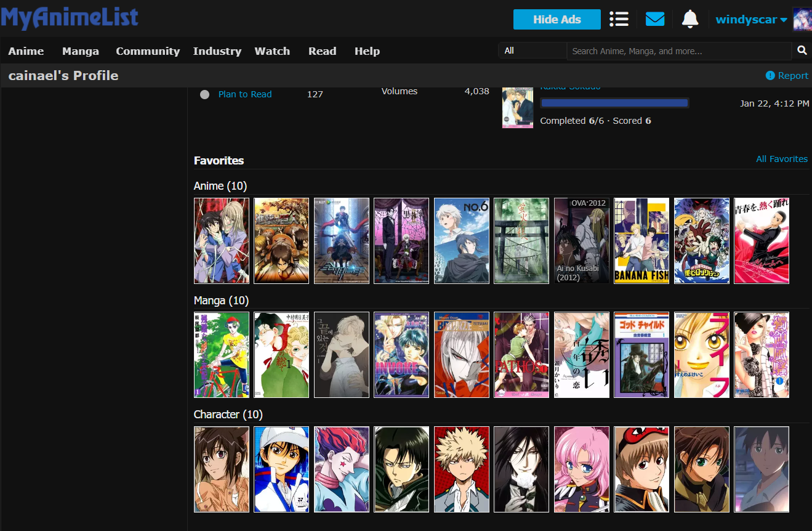Open the God Child manga cover
Viewport: 812px width, 531px height.
pyautogui.click(x=641, y=355)
